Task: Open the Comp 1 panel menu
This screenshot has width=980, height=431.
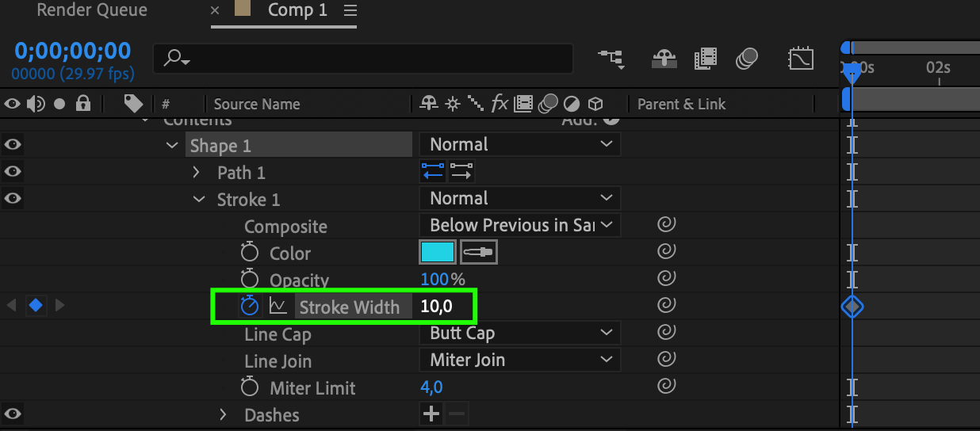Action: click(350, 11)
